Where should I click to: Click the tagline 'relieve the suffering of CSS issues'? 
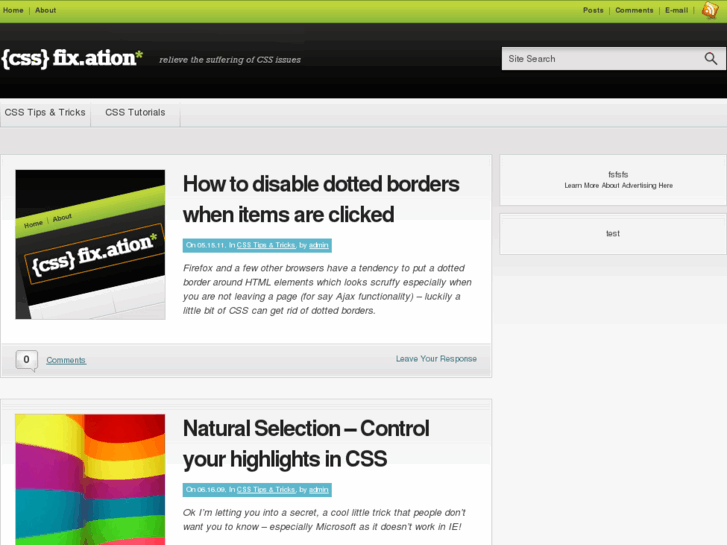coord(230,60)
